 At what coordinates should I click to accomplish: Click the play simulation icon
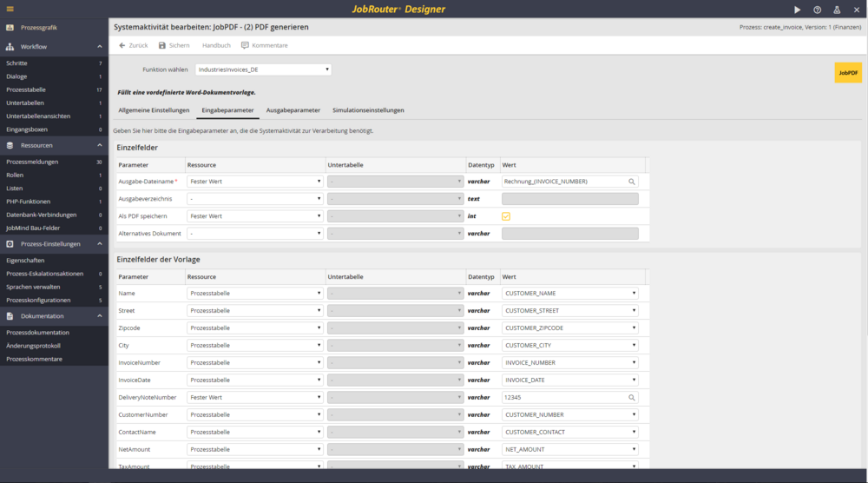797,10
